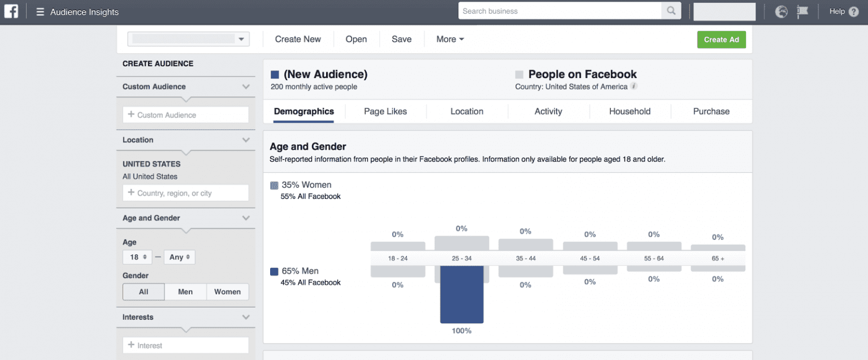Click the UNITED STATES location entry
Image resolution: width=868 pixels, height=360 pixels.
tap(151, 164)
